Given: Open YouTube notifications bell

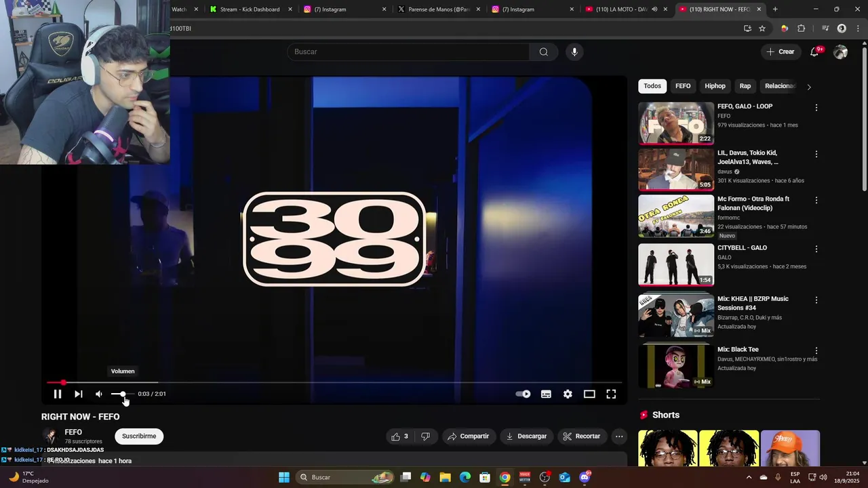Looking at the screenshot, I should [815, 52].
